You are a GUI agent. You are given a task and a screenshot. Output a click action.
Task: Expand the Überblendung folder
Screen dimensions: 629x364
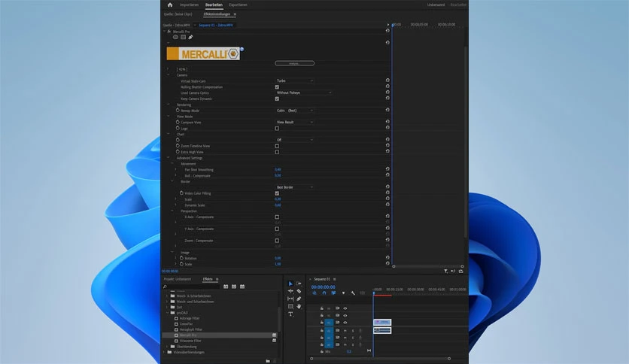point(167,347)
